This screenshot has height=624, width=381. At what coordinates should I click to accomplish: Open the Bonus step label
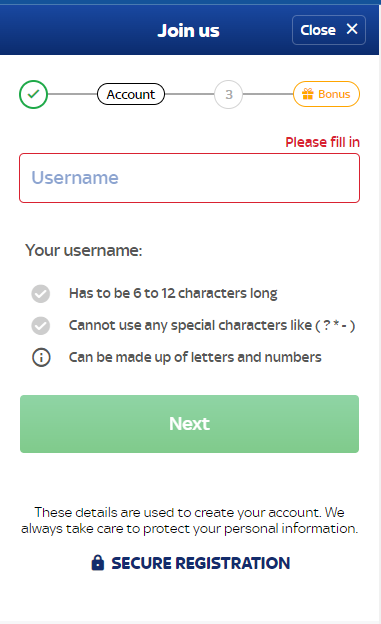334,94
